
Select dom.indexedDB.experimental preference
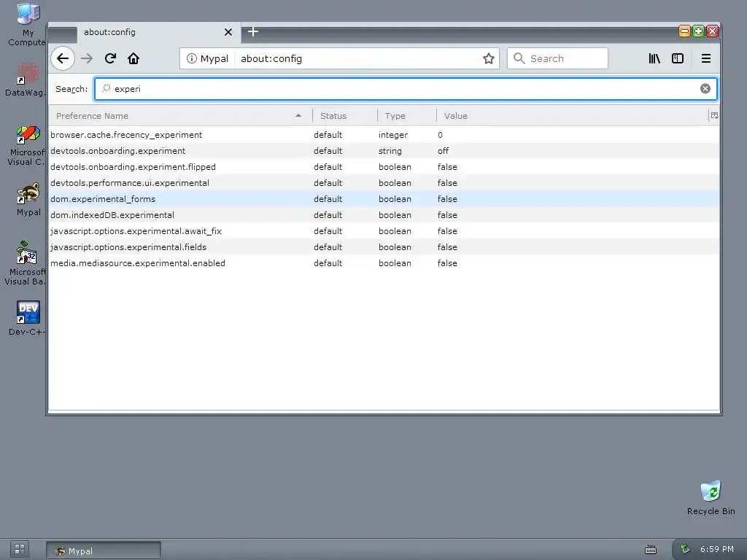pyautogui.click(x=384, y=215)
